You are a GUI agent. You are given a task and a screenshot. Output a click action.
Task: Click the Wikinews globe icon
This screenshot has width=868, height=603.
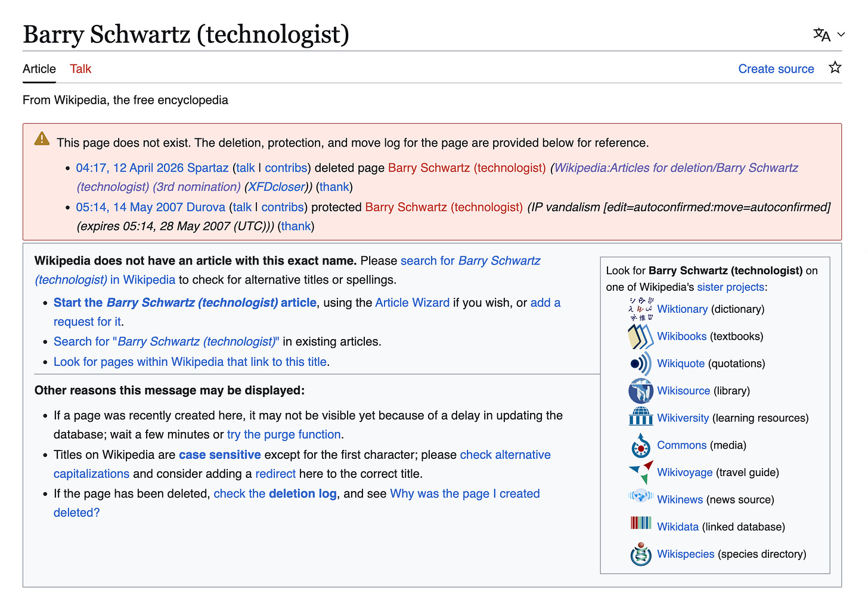click(641, 496)
